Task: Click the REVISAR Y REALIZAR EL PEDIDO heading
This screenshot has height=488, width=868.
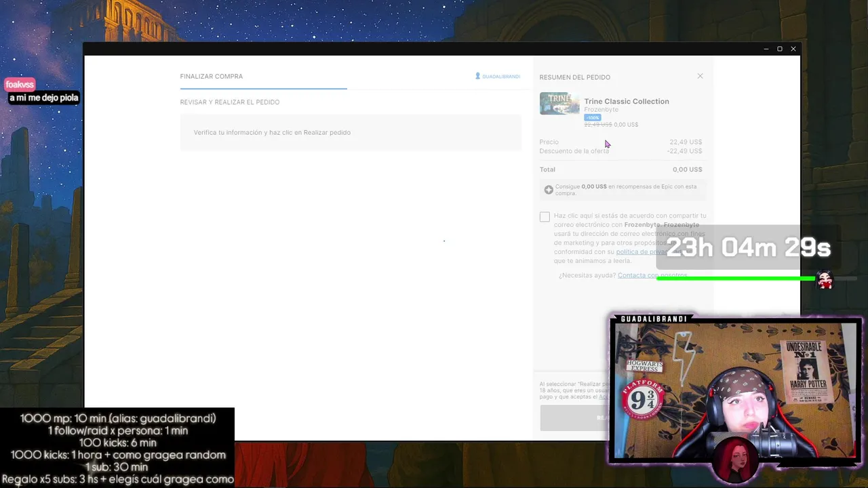Action: coord(230,102)
